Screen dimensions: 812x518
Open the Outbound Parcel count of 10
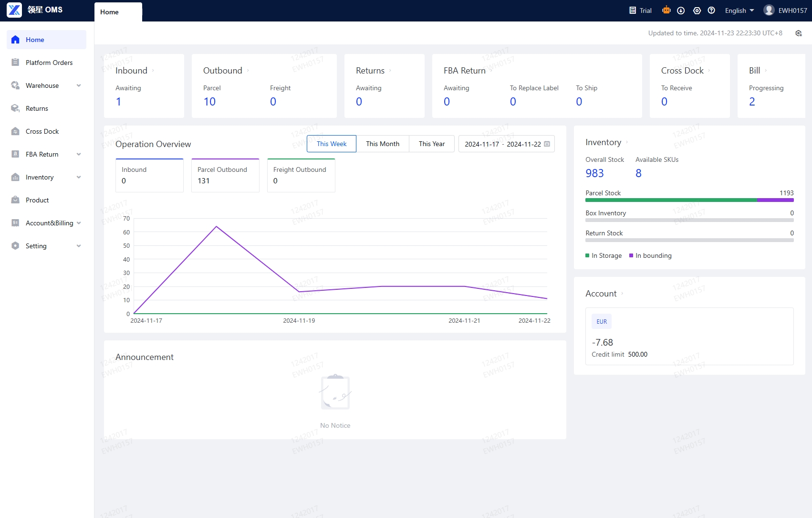click(209, 102)
